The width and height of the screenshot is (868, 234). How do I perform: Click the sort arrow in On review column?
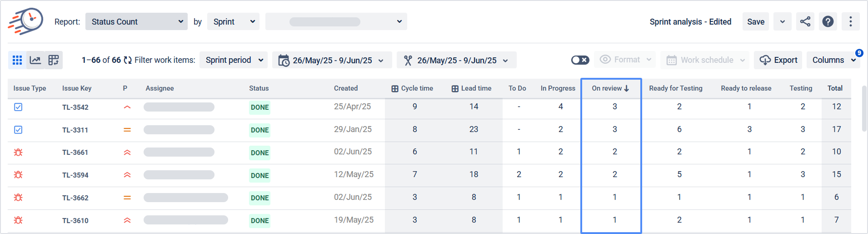627,88
